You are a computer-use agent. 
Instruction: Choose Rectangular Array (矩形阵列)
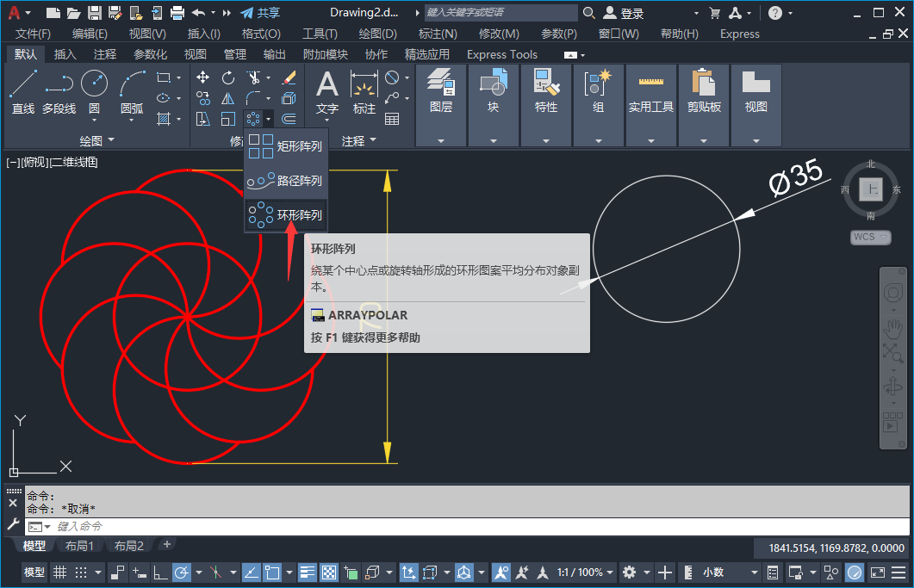[286, 145]
